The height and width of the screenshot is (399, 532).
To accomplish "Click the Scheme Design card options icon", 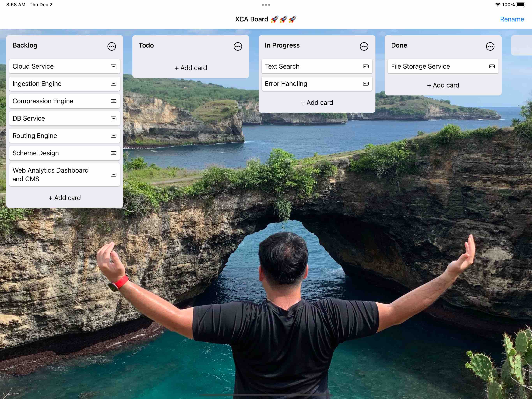I will coord(113,153).
